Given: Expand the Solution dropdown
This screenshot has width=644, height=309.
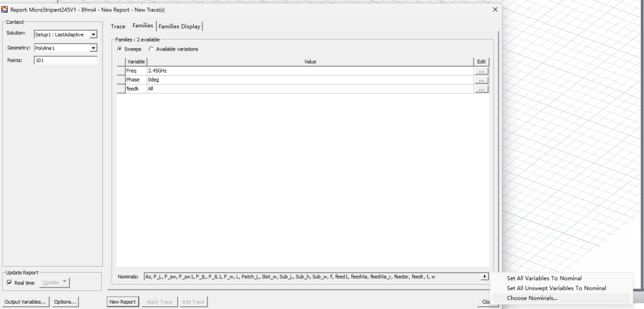Looking at the screenshot, I should pyautogui.click(x=93, y=35).
